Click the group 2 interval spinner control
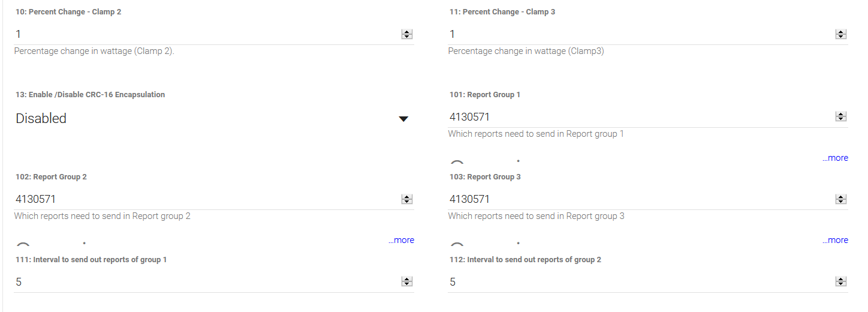 tap(840, 282)
